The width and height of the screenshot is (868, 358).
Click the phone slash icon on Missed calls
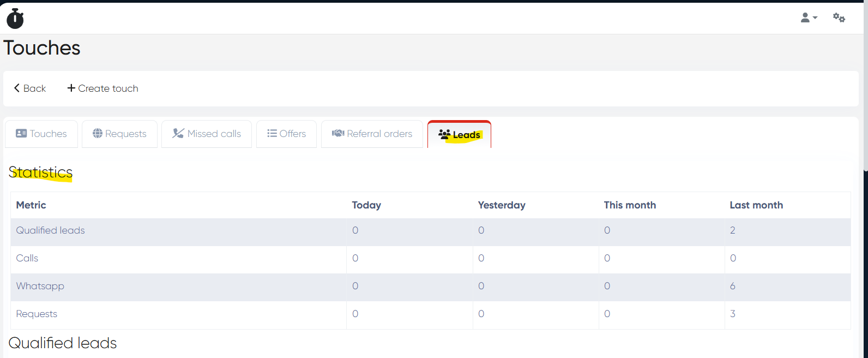pyautogui.click(x=178, y=133)
